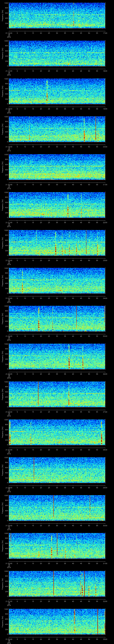This screenshot has height=644, width=114.
Task: Click the 21:19:00 start time label
Action: (9, 147)
